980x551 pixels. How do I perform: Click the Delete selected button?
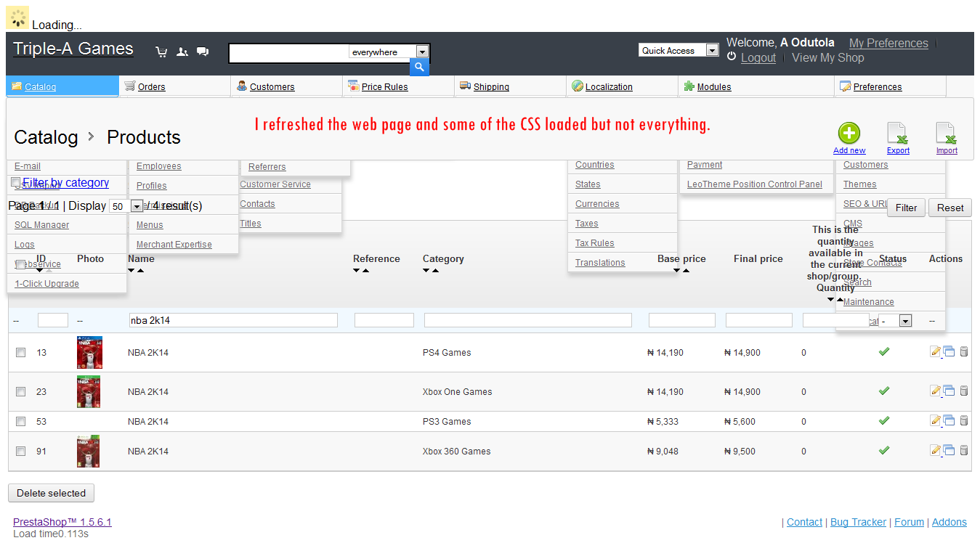click(x=51, y=493)
